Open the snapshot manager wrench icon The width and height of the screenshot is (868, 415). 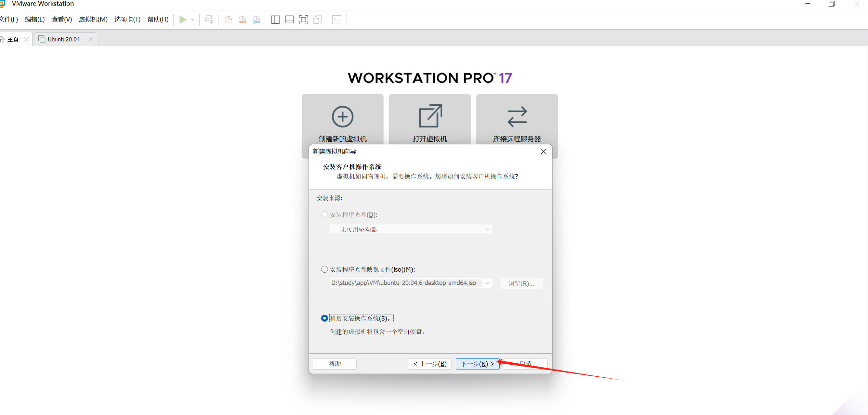click(257, 20)
